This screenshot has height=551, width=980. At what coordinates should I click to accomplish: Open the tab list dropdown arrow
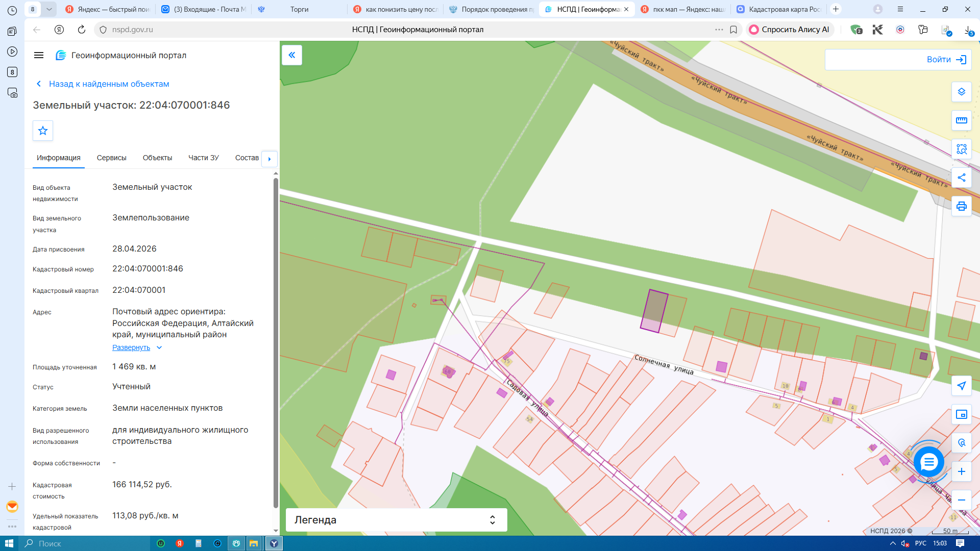pos(49,9)
